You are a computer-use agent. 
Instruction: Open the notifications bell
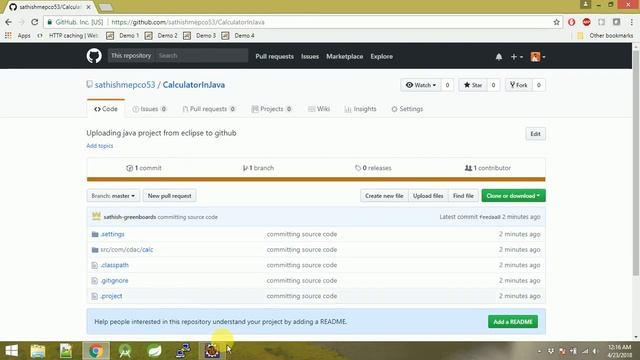pos(499,57)
